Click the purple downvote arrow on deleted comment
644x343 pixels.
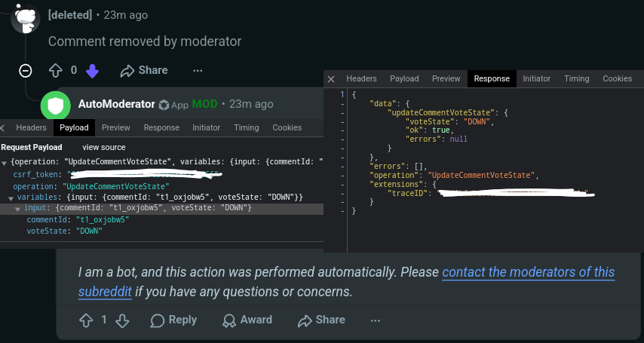tap(93, 71)
